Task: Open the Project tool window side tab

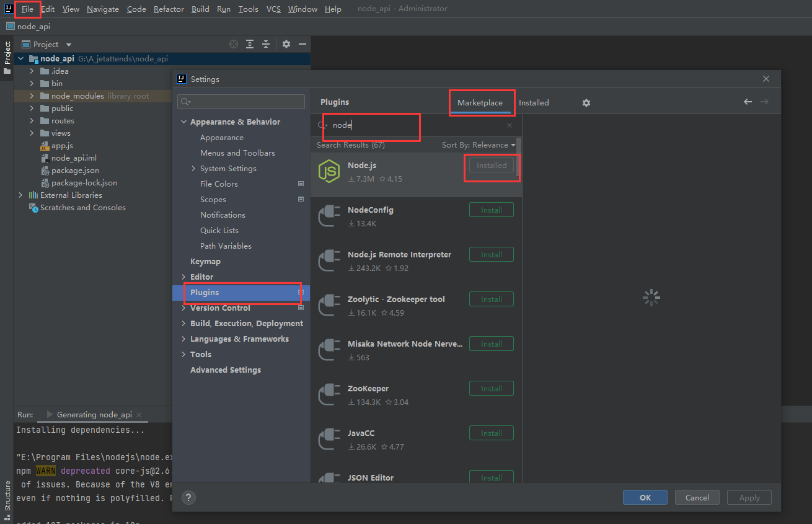Action: point(7,58)
